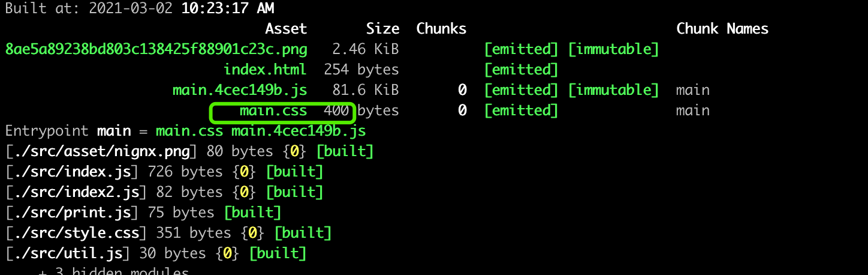Click the main.css asset name
This screenshot has height=275, width=868.
pos(273,110)
